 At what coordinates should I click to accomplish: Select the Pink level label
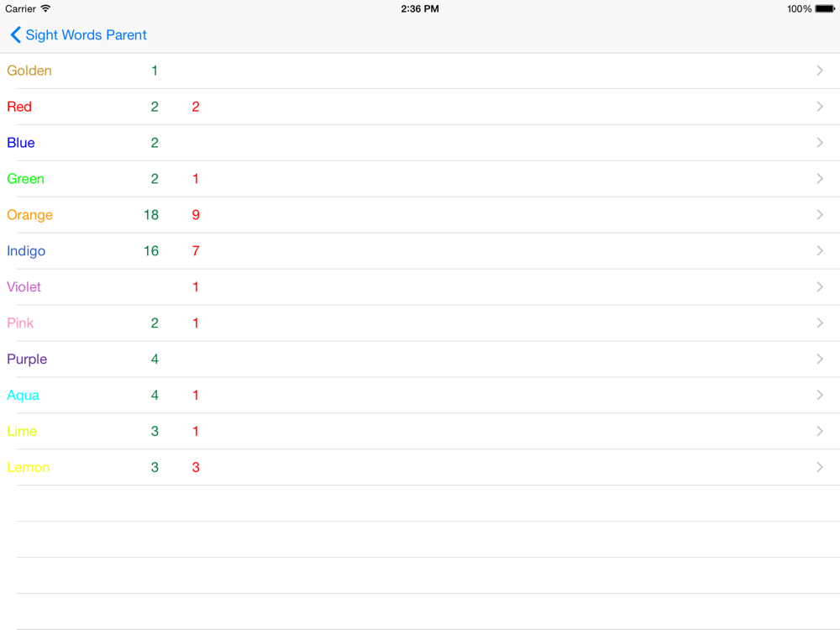tap(20, 323)
